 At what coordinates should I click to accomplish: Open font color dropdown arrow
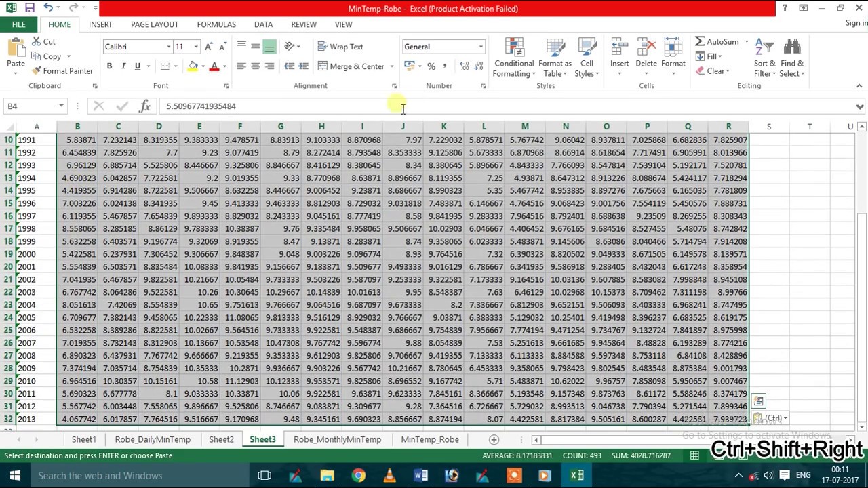pyautogui.click(x=224, y=66)
